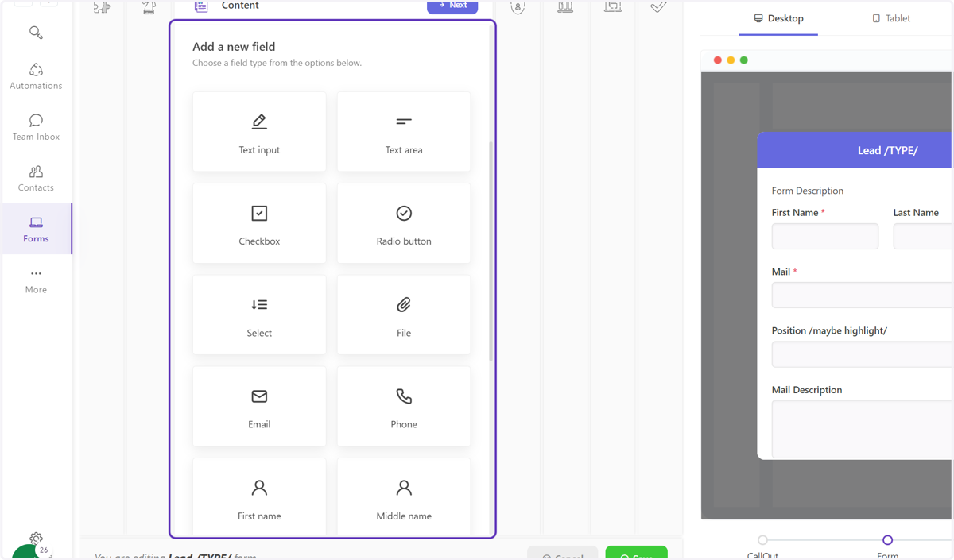Click the 'Add a new field' heading
The height and width of the screenshot is (560, 954).
point(234,47)
